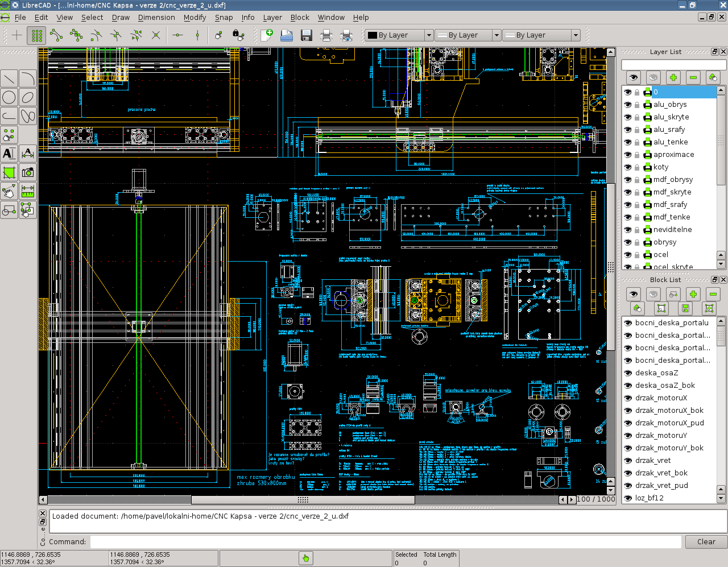Open the Modify menu
Viewport: 728px width, 567px height.
tap(195, 18)
